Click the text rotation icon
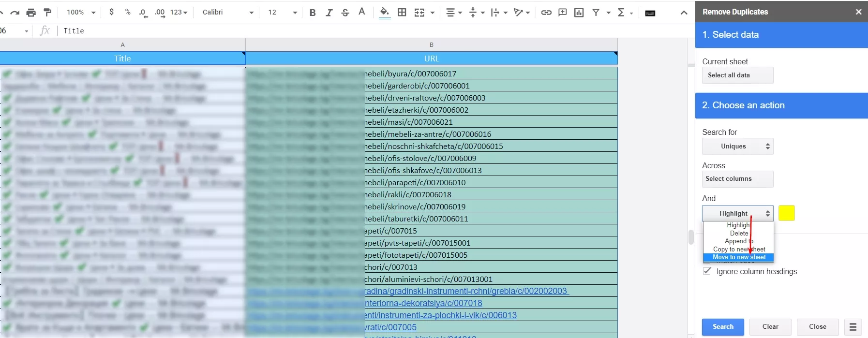 (x=519, y=13)
